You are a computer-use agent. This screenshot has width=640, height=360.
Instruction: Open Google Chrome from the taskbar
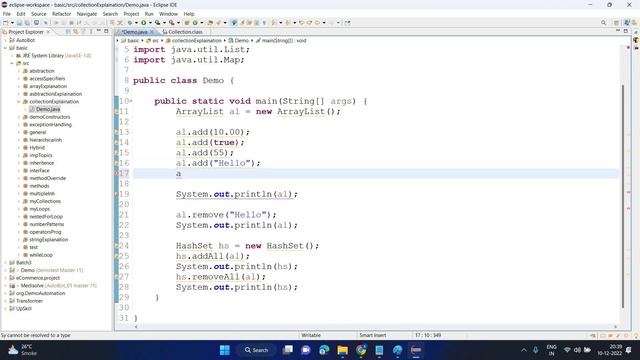point(361,350)
